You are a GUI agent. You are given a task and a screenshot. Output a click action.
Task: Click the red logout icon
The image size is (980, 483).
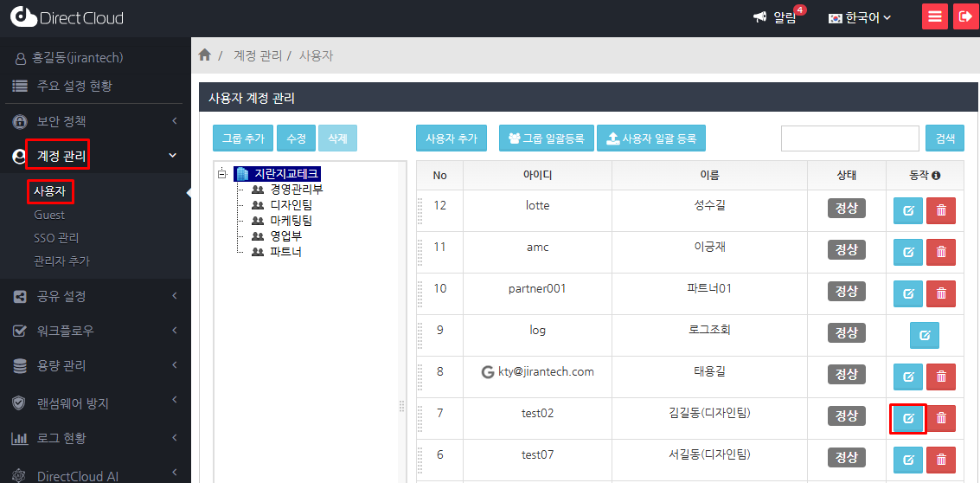[x=965, y=17]
